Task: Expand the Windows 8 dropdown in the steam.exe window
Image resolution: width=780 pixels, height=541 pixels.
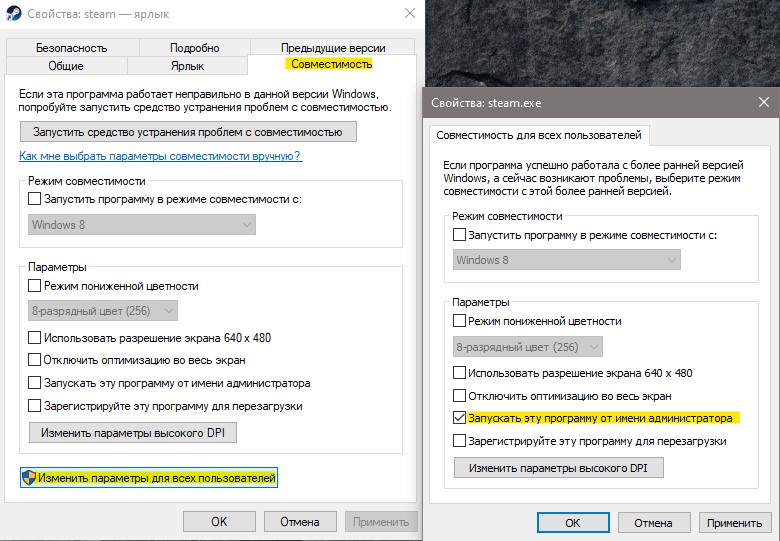Action: click(x=567, y=260)
